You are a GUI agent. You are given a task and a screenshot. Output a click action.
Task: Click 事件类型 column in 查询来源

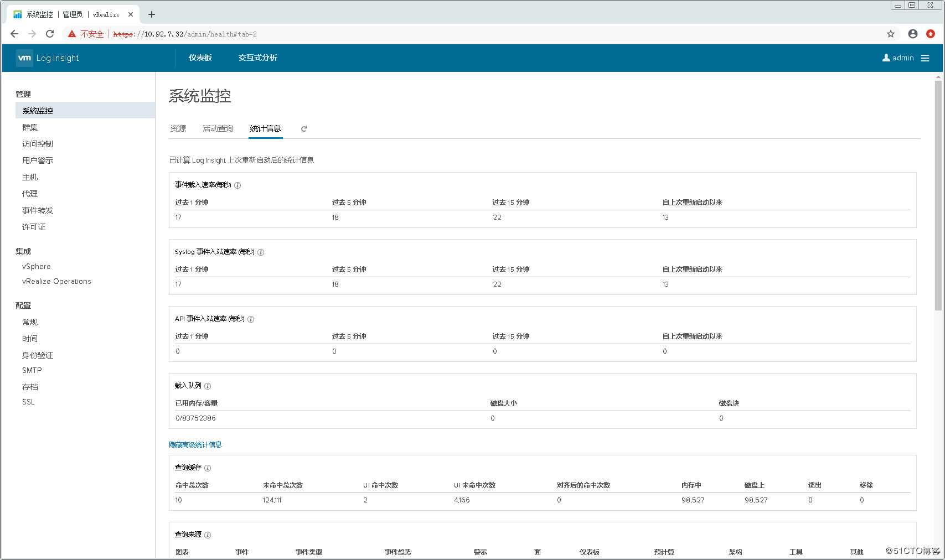point(309,552)
